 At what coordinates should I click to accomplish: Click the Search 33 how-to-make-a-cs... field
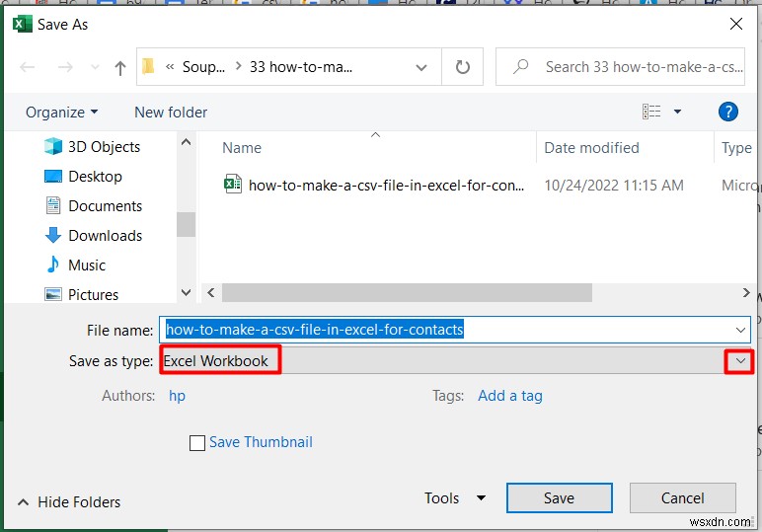[620, 66]
